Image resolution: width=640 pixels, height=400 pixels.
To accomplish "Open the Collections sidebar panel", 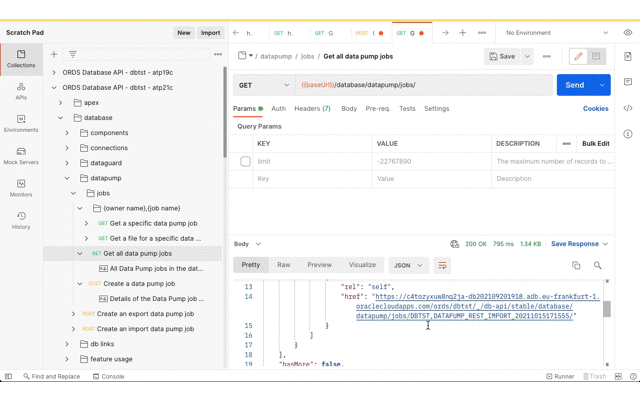I will point(21,59).
